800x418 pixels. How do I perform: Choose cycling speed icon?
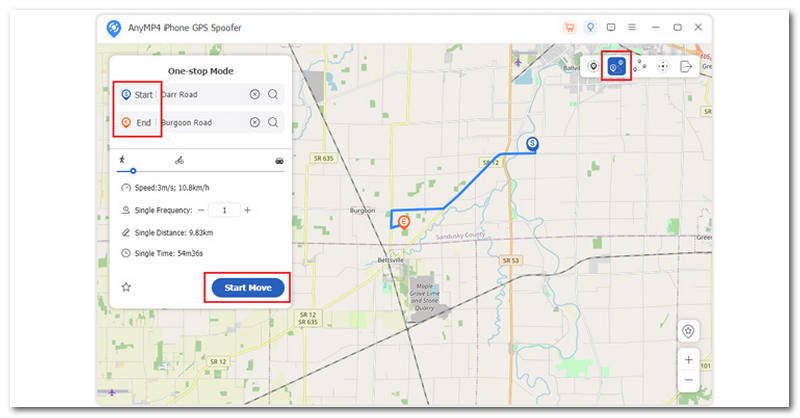click(x=179, y=161)
